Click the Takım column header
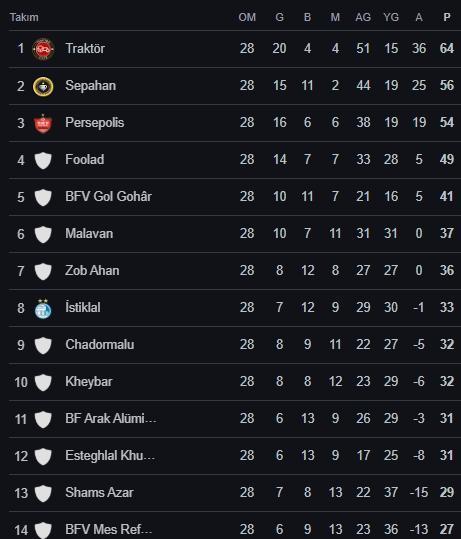461x539 pixels. coord(24,17)
